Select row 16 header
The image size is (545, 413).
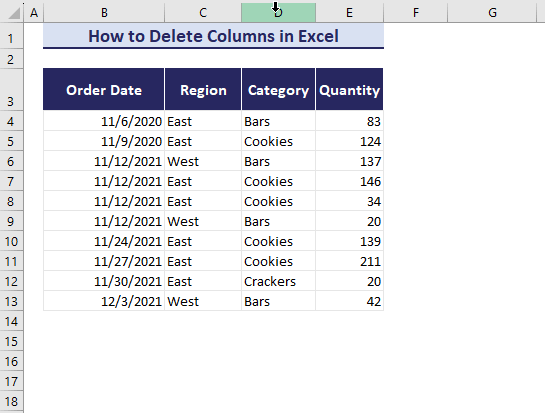pyautogui.click(x=11, y=361)
